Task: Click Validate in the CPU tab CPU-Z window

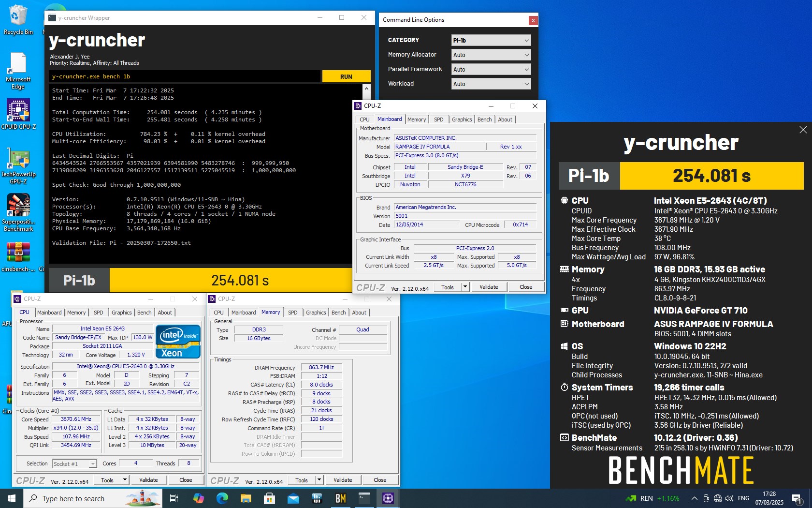Action: tap(148, 480)
